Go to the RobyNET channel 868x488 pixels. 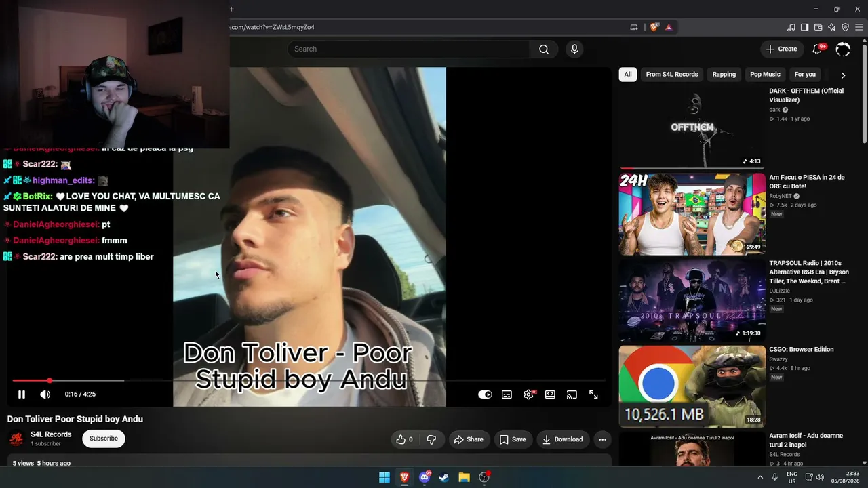click(x=781, y=197)
